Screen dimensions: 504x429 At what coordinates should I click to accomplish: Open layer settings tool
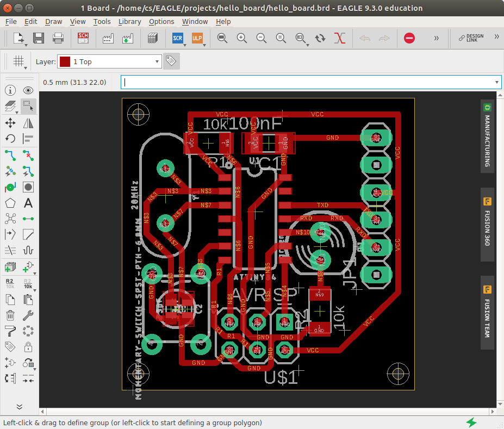tap(10, 107)
